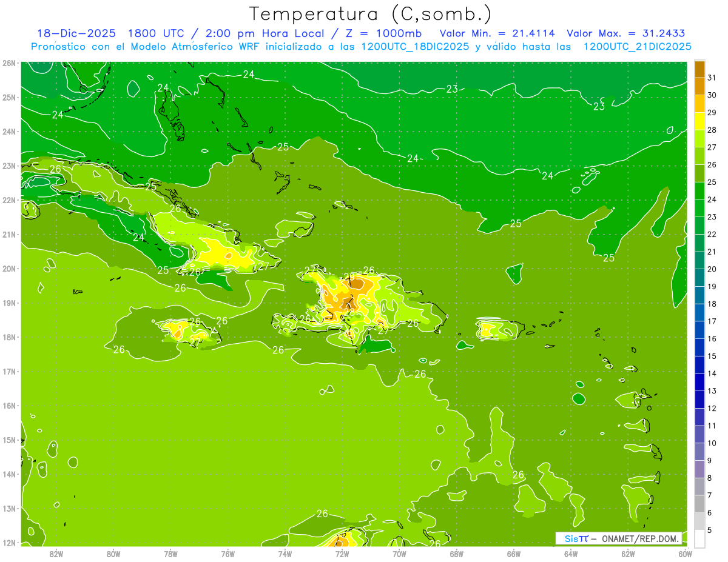Click the '15N' latitude axis label
This screenshot has height=562, width=728.
[9, 440]
